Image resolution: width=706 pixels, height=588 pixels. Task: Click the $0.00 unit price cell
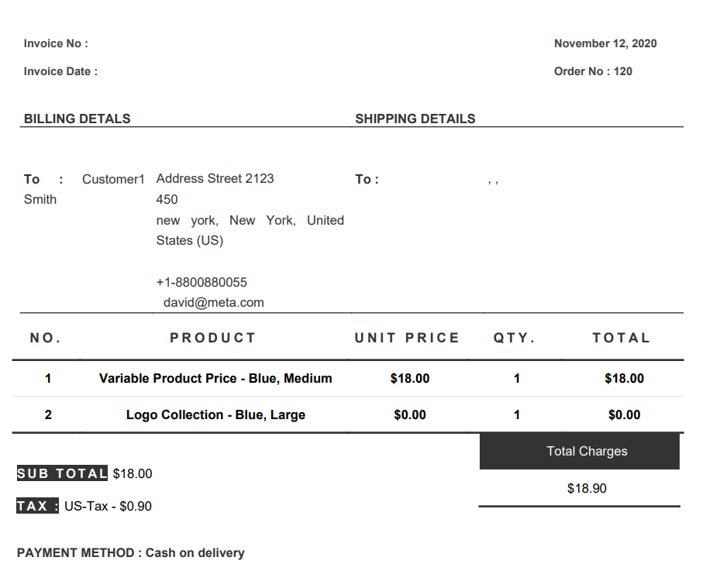(410, 414)
